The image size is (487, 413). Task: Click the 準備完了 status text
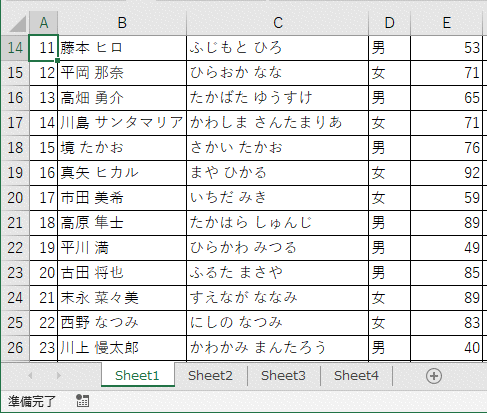pyautogui.click(x=32, y=401)
